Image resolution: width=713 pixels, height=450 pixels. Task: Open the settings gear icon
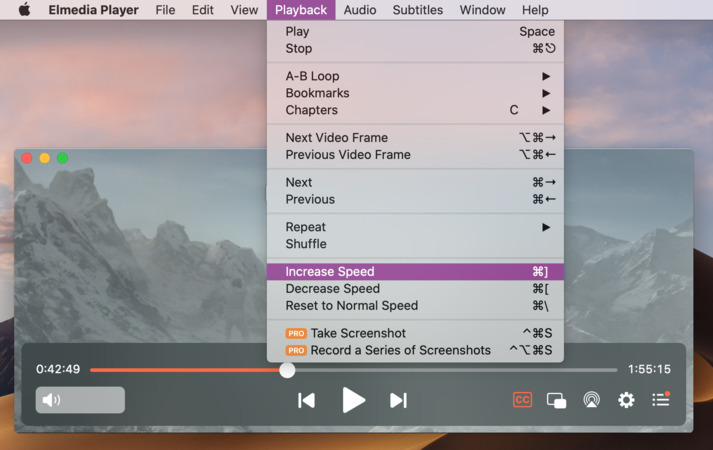[626, 400]
